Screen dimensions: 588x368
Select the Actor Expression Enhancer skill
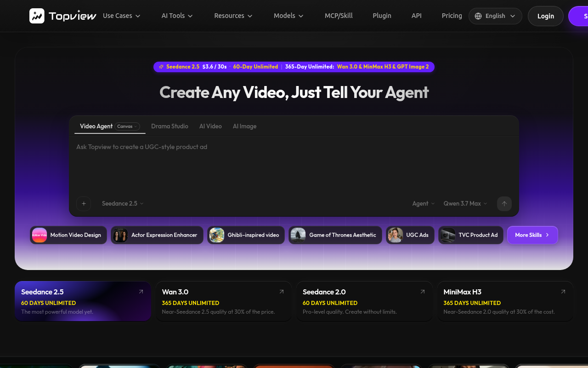[157, 235]
